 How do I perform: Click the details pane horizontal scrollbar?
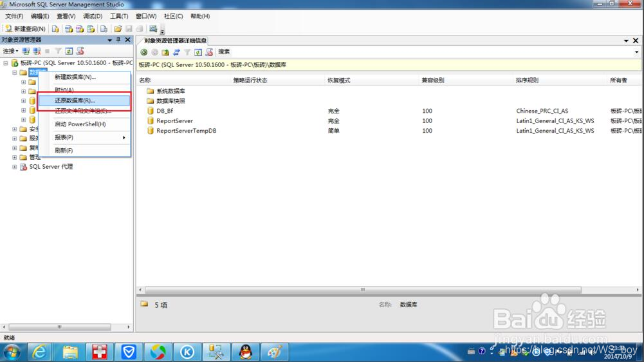[363, 290]
